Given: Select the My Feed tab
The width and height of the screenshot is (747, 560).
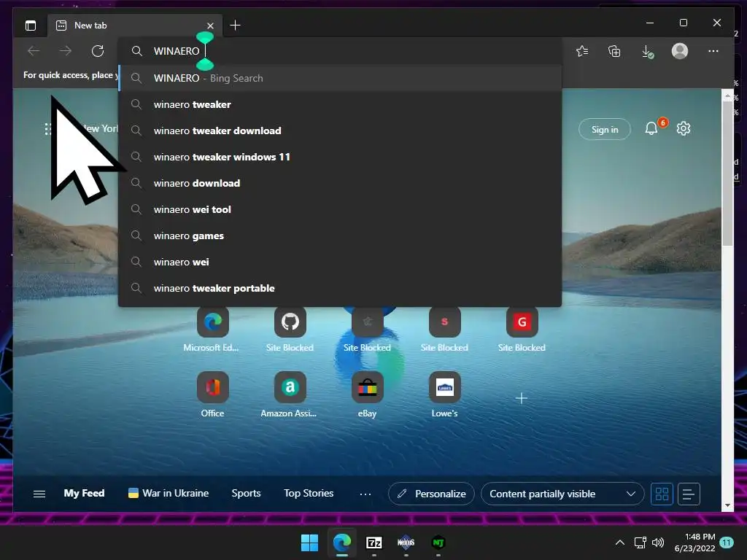Looking at the screenshot, I should (85, 494).
